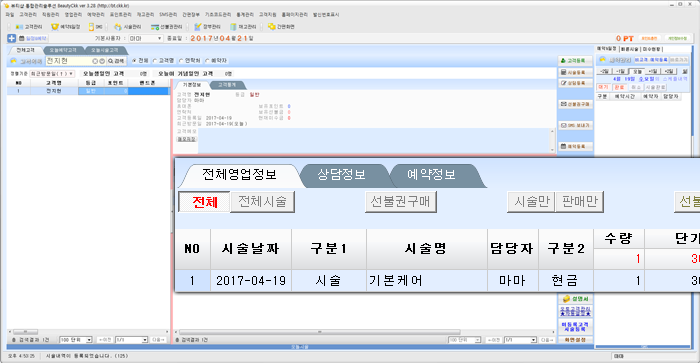Image resolution: width=700 pixels, height=363 pixels.
Task: Expand the 최근방문일 sort dropdown
Action: (x=52, y=74)
